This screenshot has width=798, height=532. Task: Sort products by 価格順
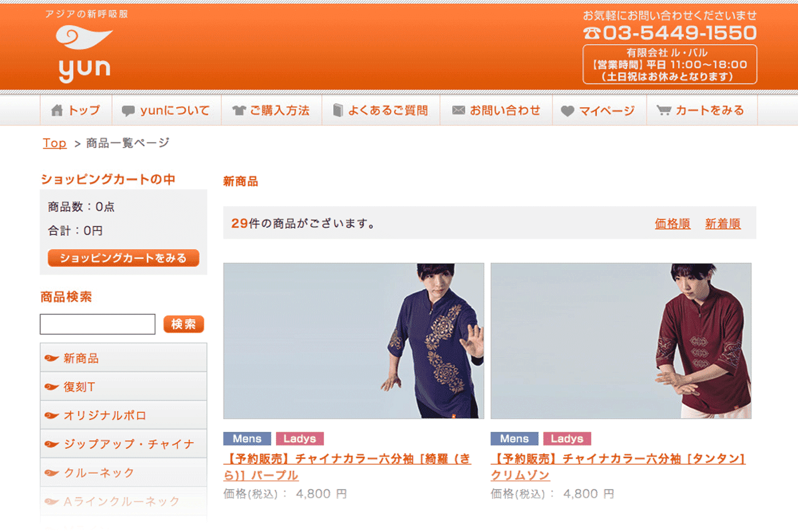tap(672, 224)
